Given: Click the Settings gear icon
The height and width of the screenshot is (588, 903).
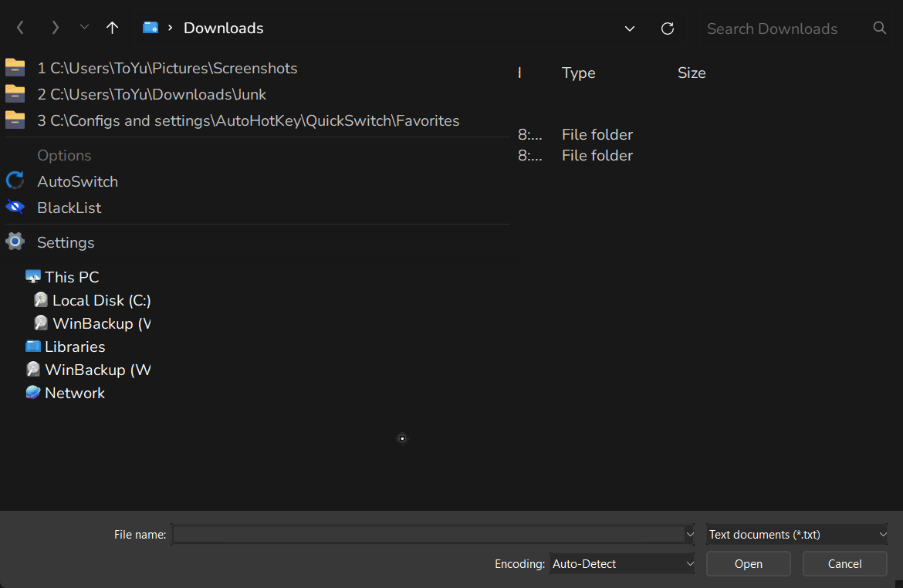Looking at the screenshot, I should (15, 242).
